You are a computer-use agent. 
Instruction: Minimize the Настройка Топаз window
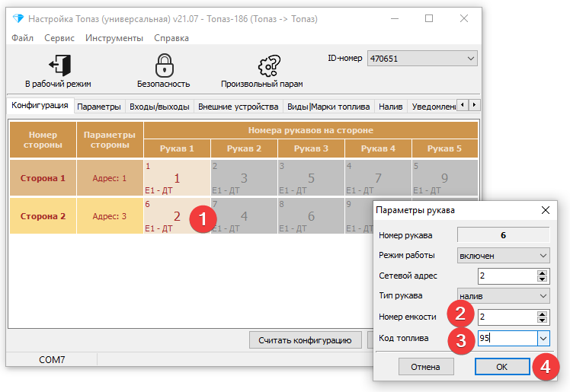click(x=395, y=18)
